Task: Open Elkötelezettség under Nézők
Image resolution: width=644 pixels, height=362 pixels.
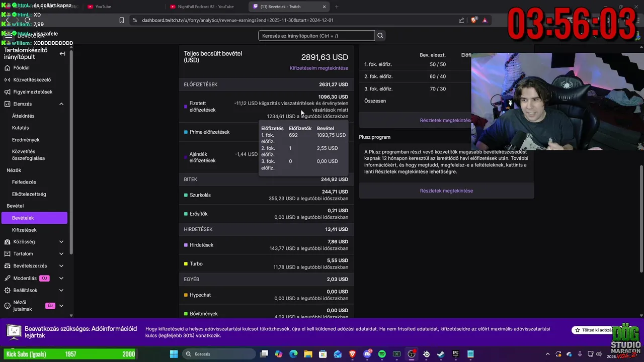Action: pos(29,194)
